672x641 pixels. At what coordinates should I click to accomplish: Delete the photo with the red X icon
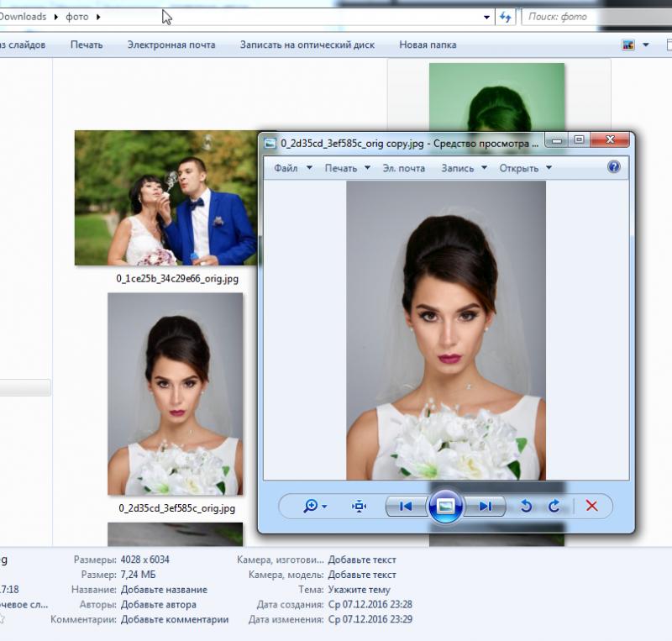[592, 506]
